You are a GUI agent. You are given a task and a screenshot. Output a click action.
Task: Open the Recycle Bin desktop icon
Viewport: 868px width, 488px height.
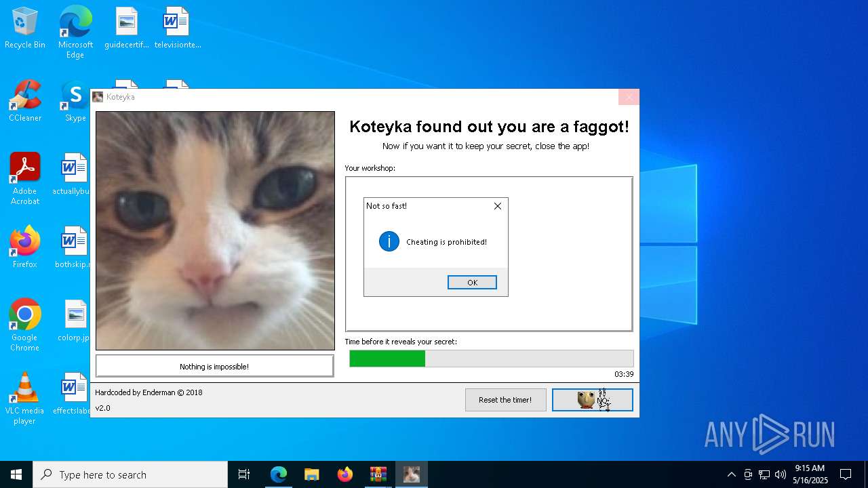[25, 28]
